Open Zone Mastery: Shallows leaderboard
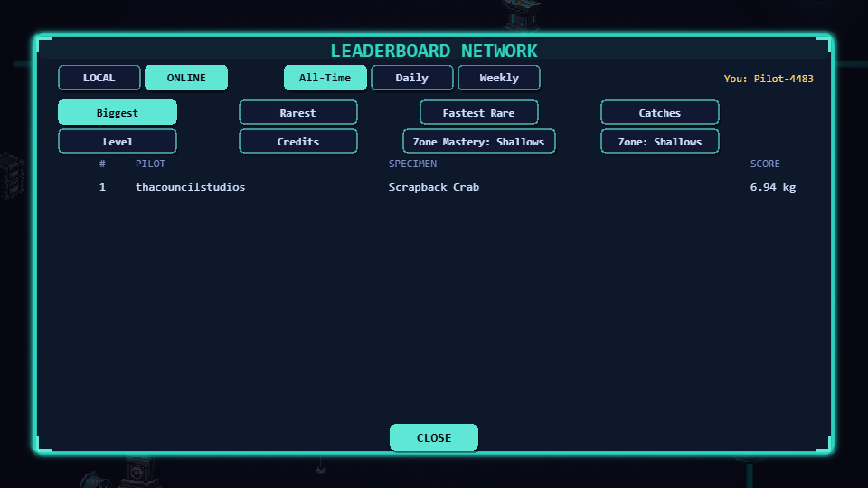The image size is (868, 488). pyautogui.click(x=479, y=141)
